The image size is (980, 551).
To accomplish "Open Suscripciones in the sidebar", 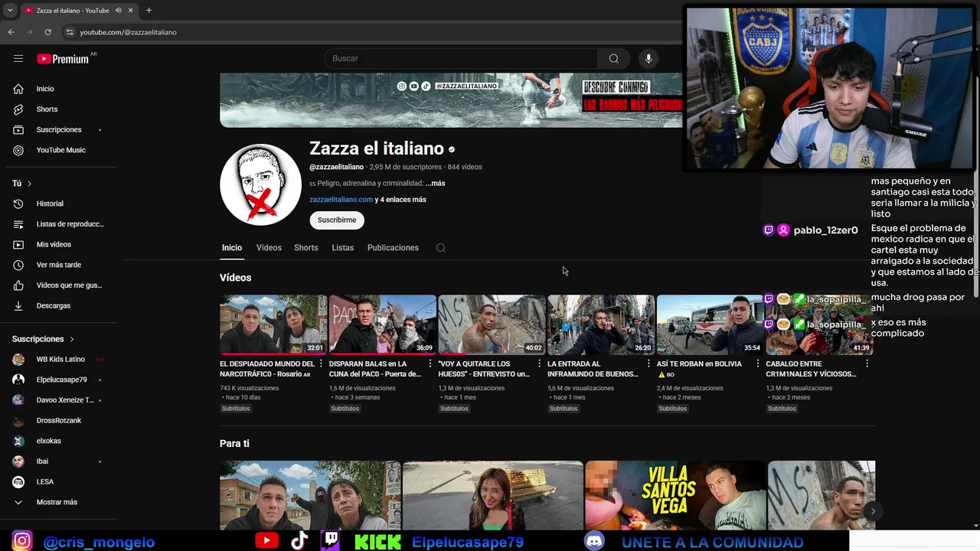I will point(58,129).
